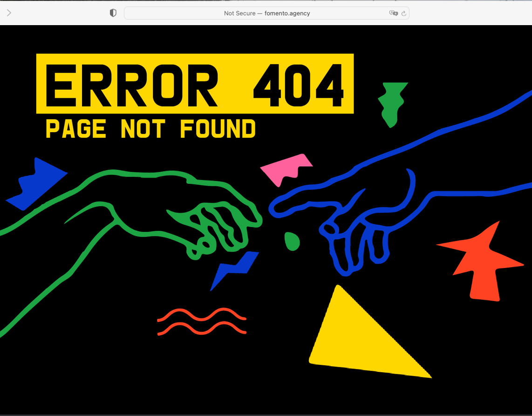
Task: Focus the address bar showing fomento.agency
Action: coord(266,13)
